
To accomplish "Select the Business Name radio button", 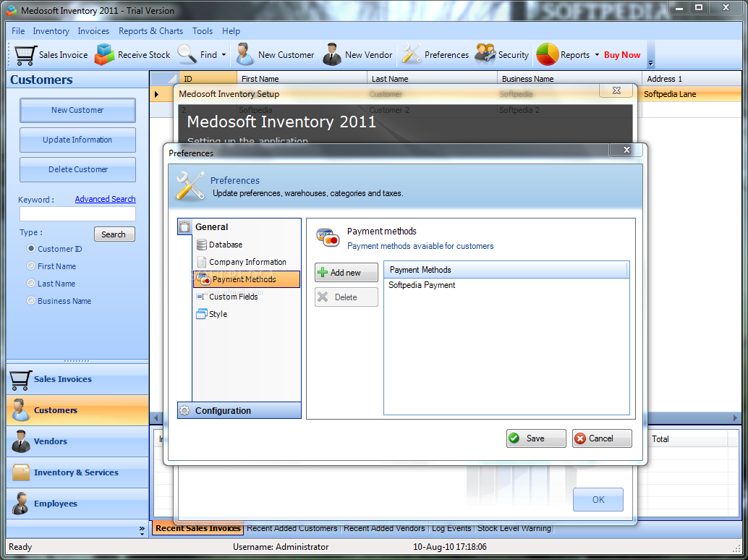I will click(x=31, y=300).
